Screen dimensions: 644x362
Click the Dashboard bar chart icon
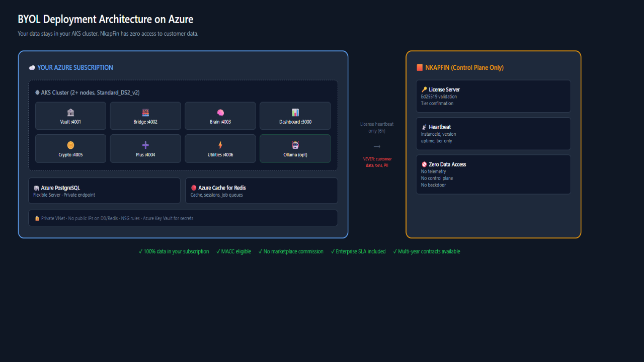click(295, 113)
